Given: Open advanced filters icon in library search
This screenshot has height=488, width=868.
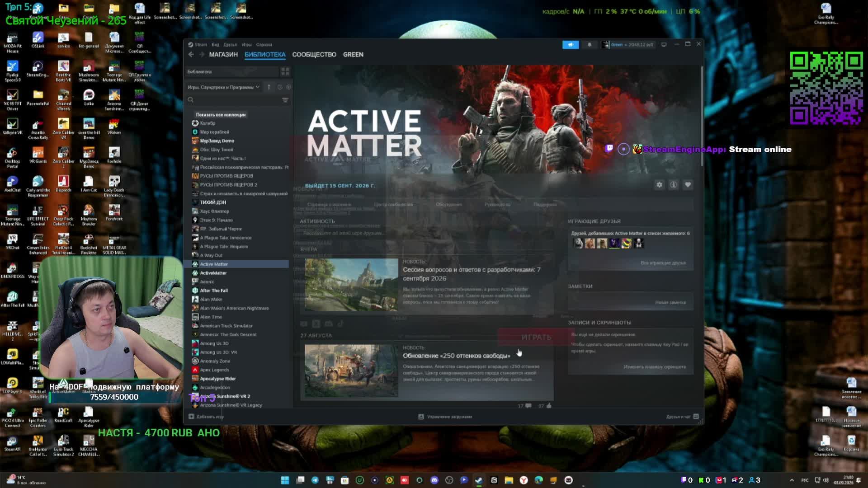Looking at the screenshot, I should [285, 100].
